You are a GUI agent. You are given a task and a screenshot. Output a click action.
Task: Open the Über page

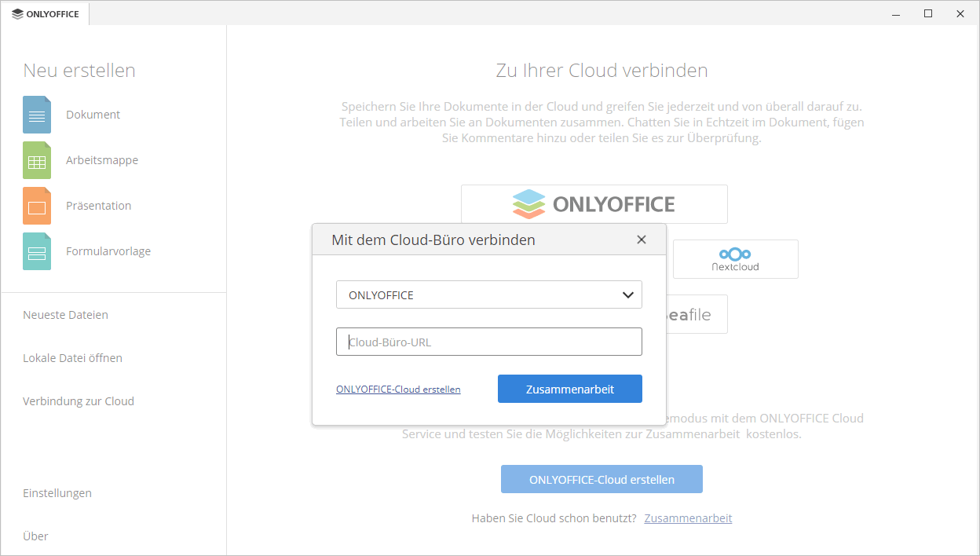click(35, 536)
